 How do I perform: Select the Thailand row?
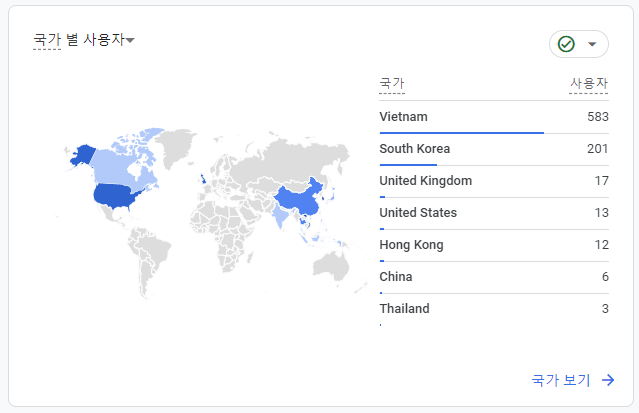[x=494, y=309]
